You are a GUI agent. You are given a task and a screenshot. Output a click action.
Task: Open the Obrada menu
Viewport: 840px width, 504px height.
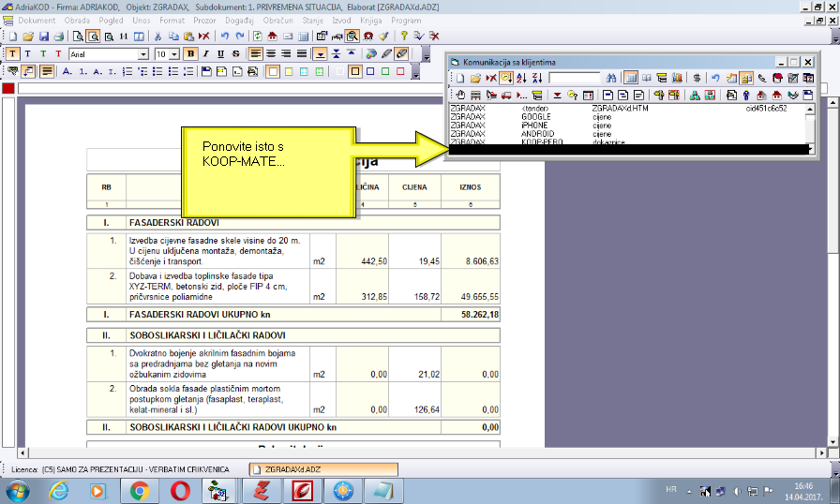(x=77, y=21)
